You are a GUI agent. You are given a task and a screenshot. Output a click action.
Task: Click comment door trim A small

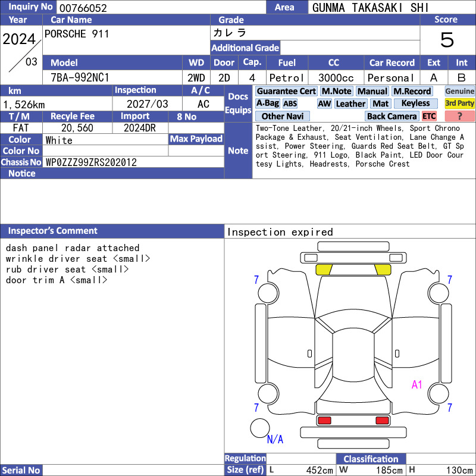pyautogui.click(x=57, y=280)
